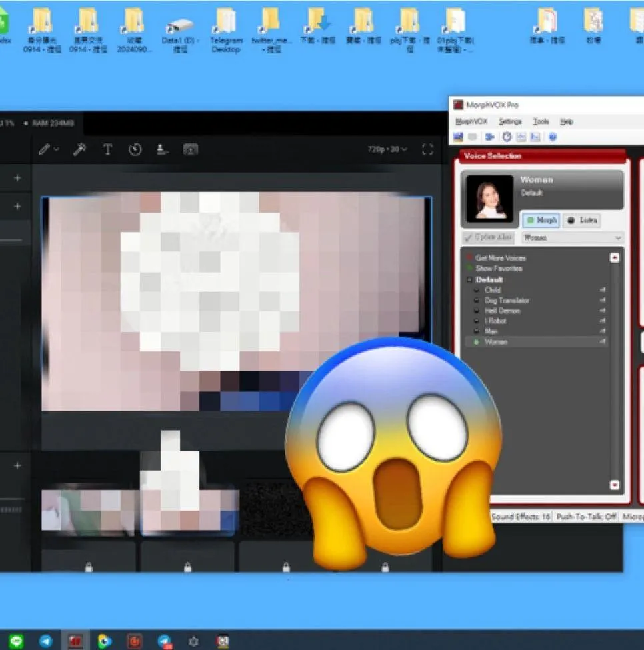Viewport: 644px width, 650px height.
Task: Click the Update Alias button
Action: [489, 237]
